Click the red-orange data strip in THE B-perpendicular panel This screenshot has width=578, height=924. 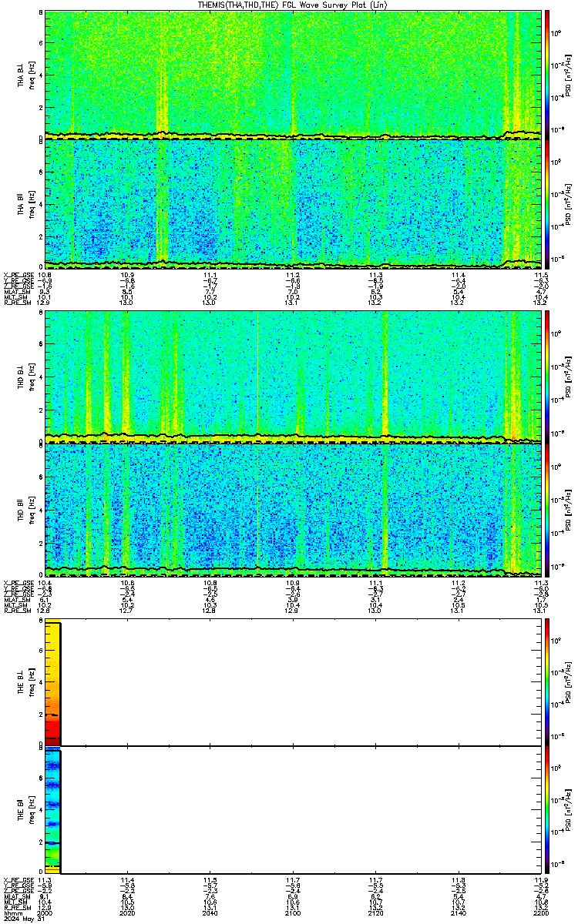[x=52, y=683]
